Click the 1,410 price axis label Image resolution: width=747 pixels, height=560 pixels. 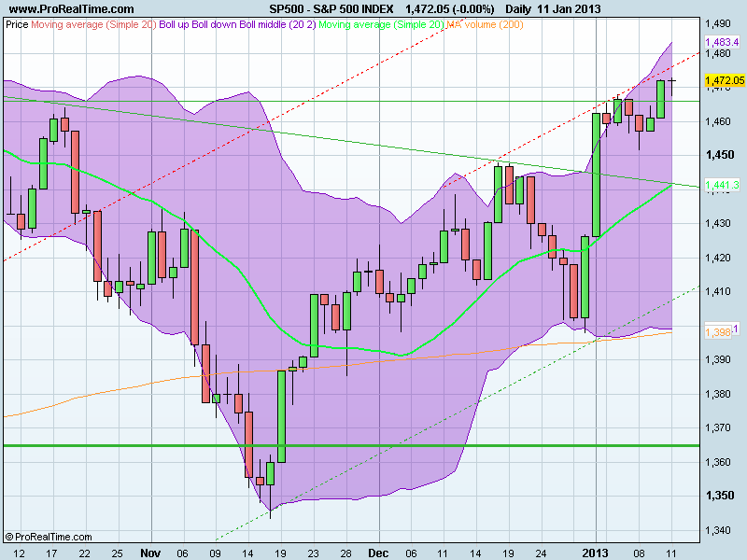click(717, 291)
